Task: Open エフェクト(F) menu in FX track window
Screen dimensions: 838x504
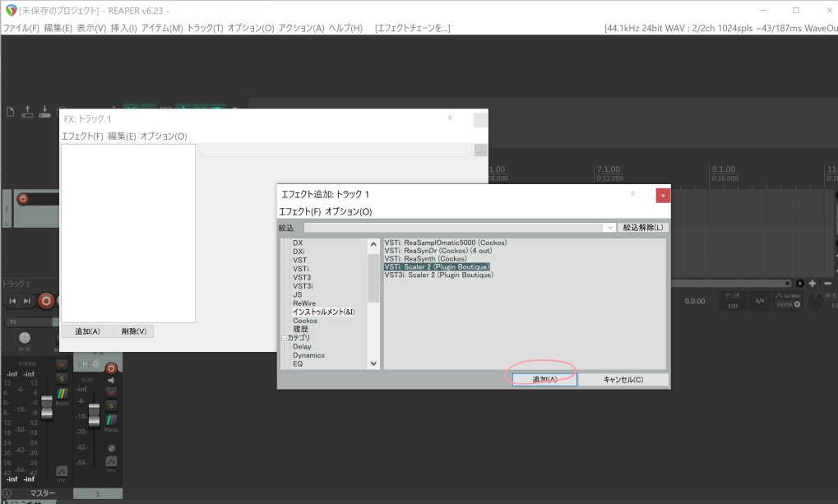Action: pos(82,136)
